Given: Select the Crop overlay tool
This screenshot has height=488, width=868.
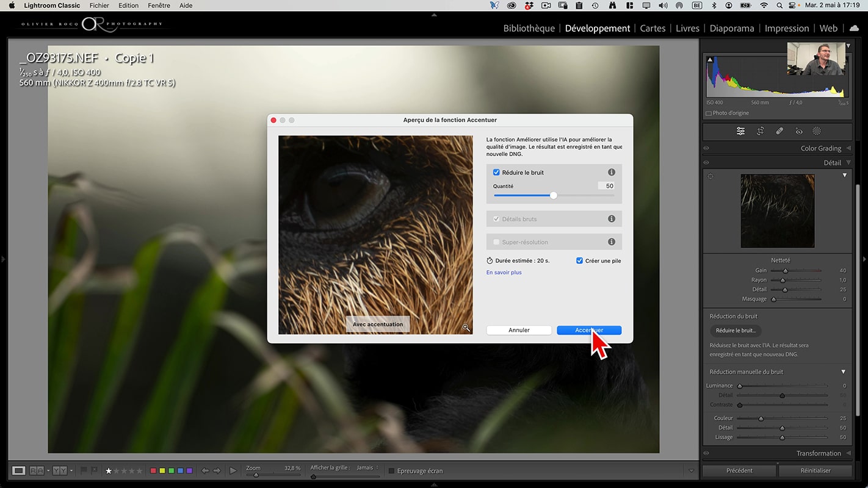Looking at the screenshot, I should pos(760,131).
